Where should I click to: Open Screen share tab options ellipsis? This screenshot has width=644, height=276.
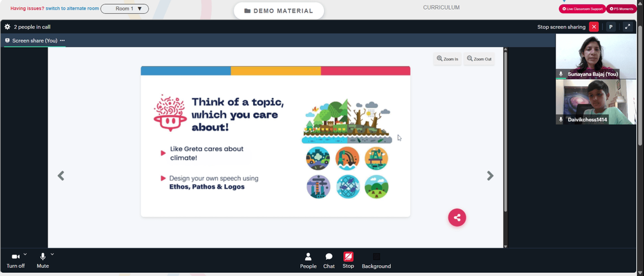62,41
